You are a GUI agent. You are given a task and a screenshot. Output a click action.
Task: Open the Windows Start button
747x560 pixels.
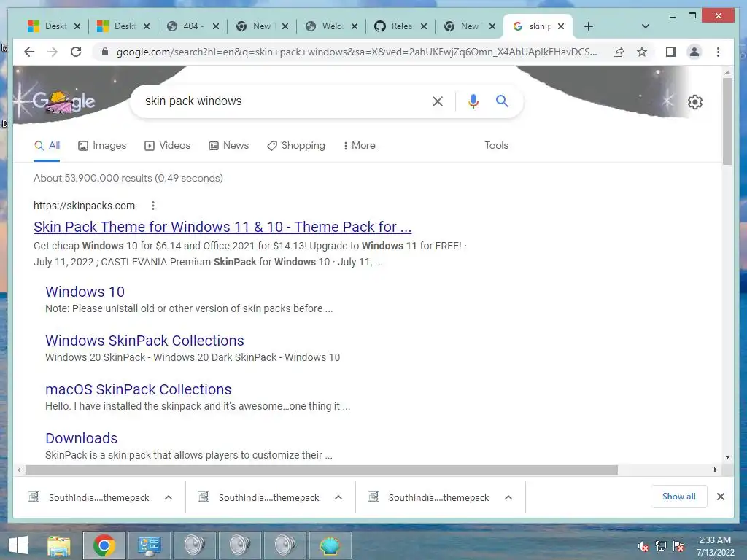click(18, 545)
